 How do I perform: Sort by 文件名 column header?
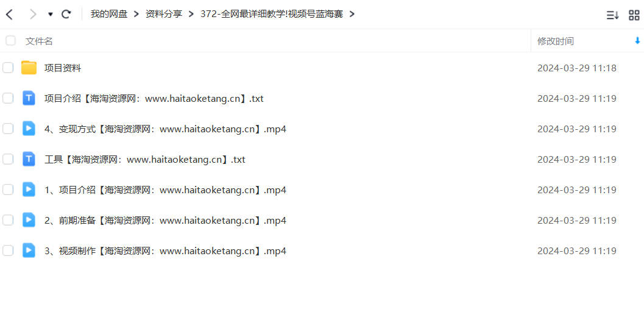coord(39,41)
